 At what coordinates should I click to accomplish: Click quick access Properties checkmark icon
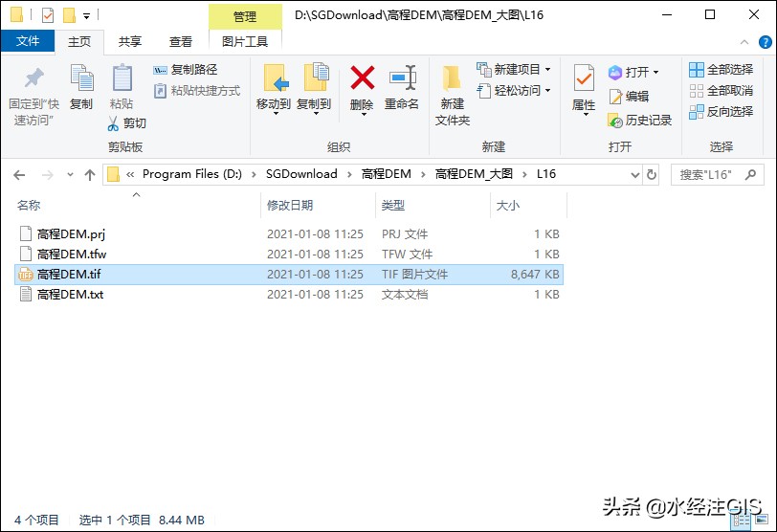click(x=48, y=16)
